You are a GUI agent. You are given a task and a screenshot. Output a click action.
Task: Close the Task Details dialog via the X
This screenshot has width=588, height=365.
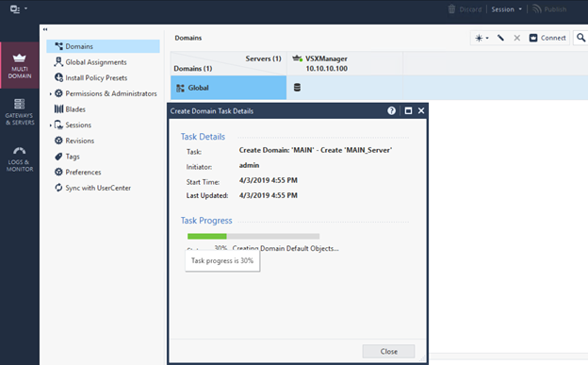(421, 110)
